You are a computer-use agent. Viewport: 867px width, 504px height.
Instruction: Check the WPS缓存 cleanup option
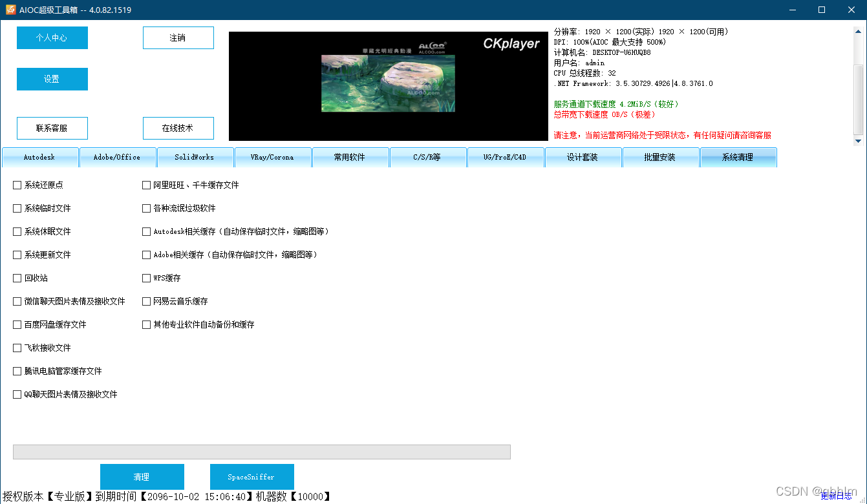146,278
